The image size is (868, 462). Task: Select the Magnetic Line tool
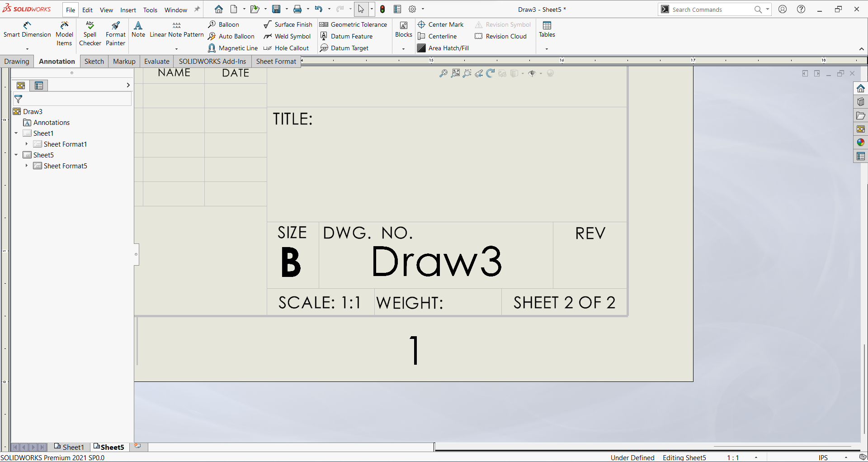pyautogui.click(x=233, y=48)
